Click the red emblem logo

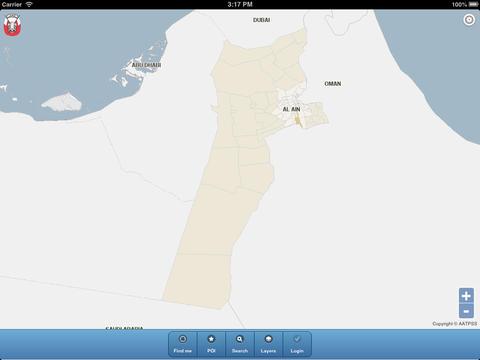point(12,25)
